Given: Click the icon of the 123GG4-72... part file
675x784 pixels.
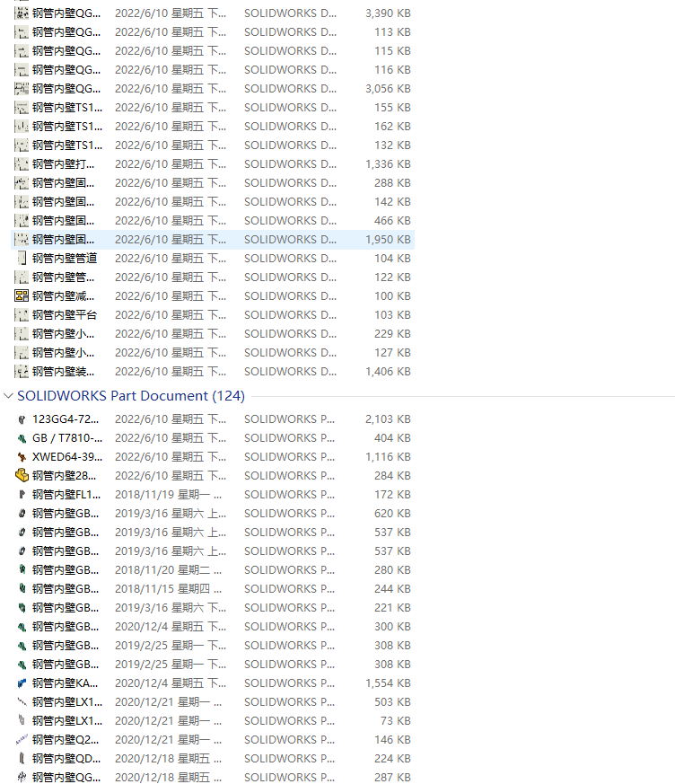Looking at the screenshot, I should click(22, 419).
